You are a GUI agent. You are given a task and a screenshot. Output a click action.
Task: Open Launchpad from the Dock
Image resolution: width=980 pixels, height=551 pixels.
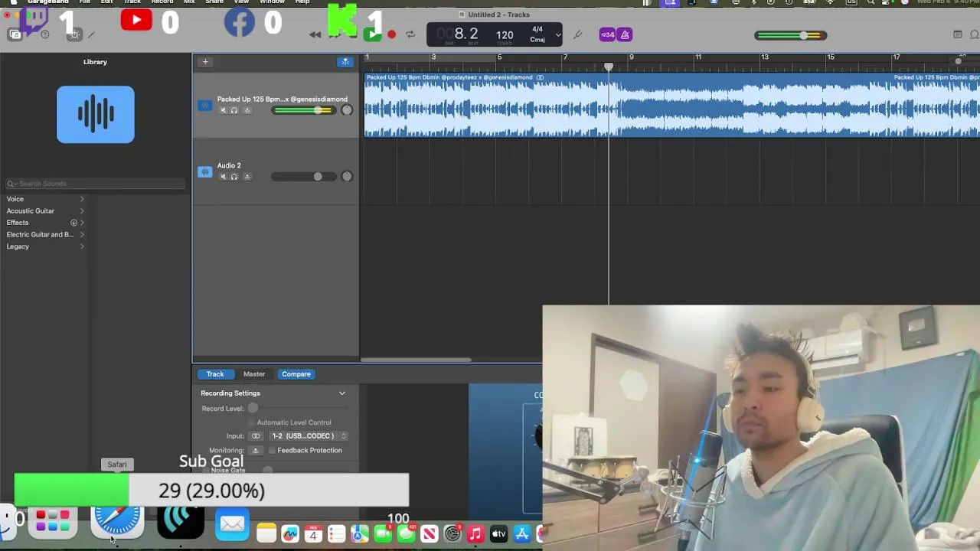point(53,523)
